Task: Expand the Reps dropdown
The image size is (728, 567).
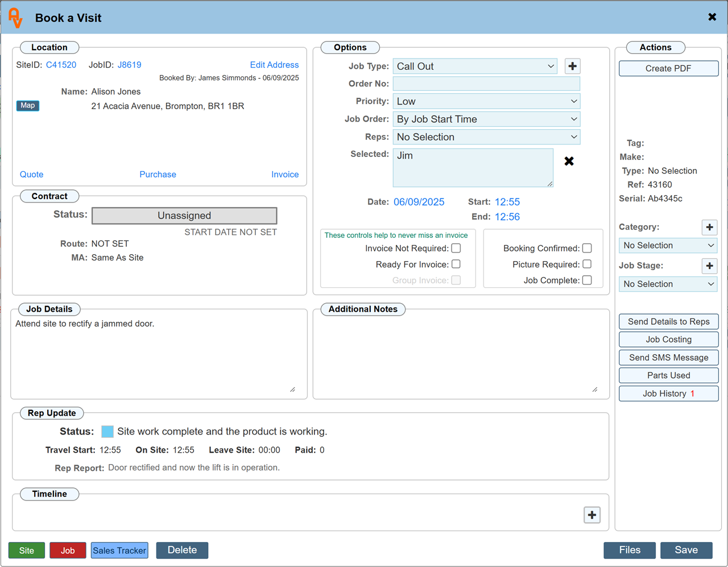Action: 486,137
